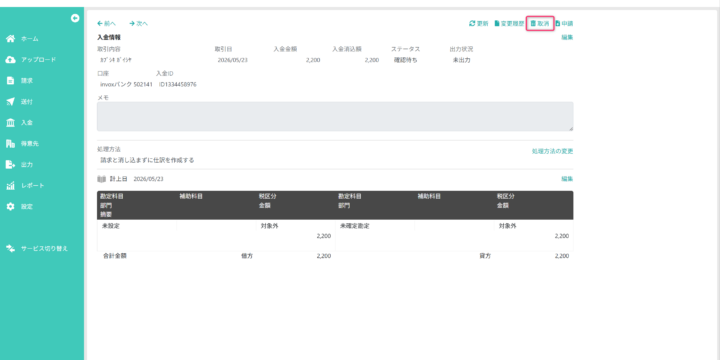Open the 送付 section
The image size is (720, 360).
pyautogui.click(x=19, y=102)
